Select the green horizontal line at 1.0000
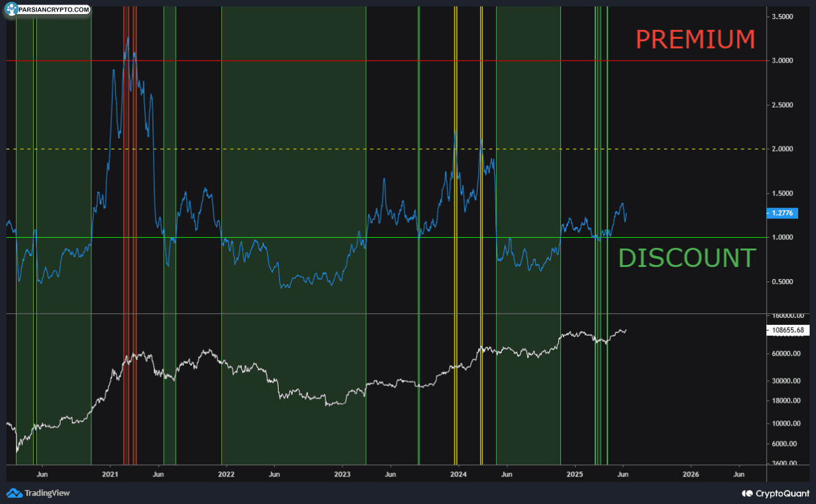The height and width of the screenshot is (504, 816). (x=386, y=238)
